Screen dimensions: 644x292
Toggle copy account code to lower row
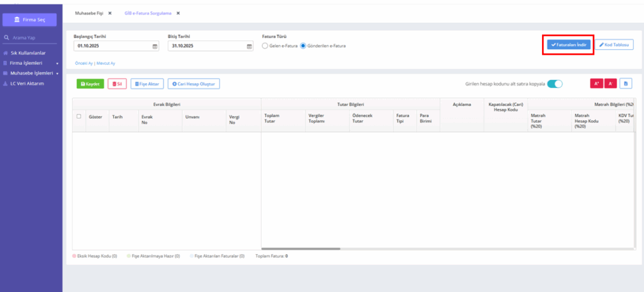point(555,84)
